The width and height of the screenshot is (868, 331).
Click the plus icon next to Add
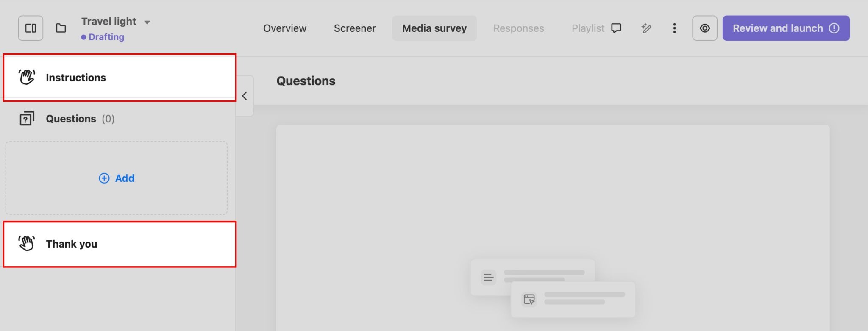[104, 178]
